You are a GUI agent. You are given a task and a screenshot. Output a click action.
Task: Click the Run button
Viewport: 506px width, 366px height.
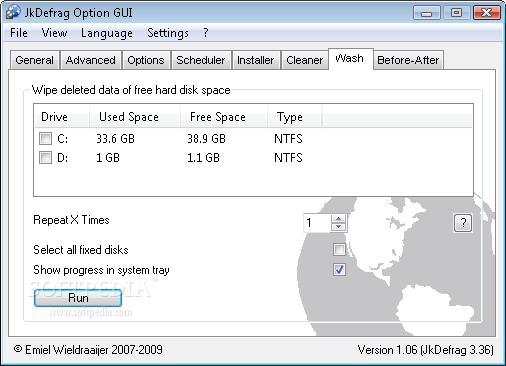[x=78, y=298]
